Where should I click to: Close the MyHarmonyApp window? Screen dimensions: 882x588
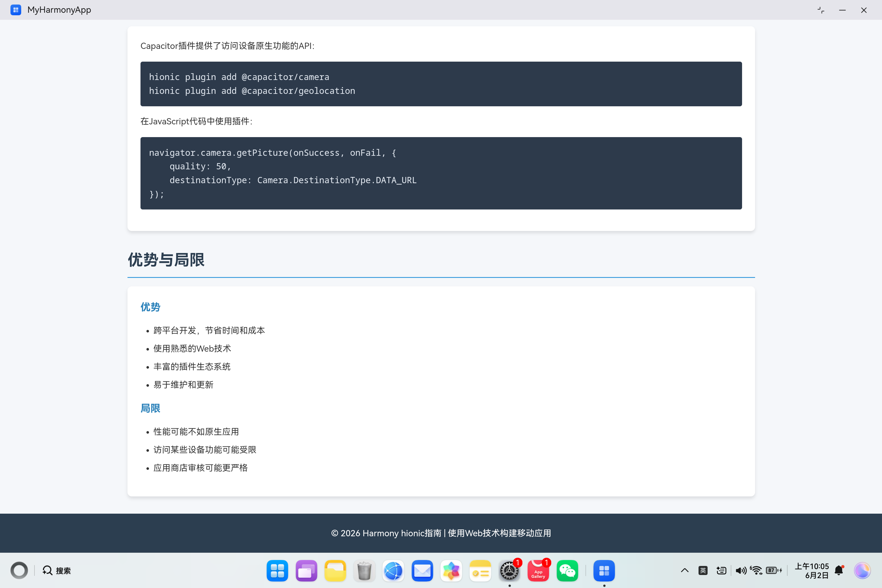click(x=864, y=10)
